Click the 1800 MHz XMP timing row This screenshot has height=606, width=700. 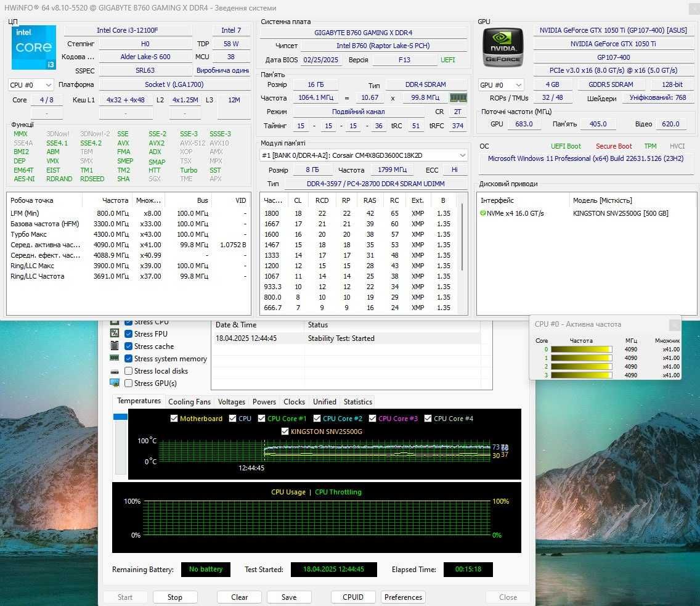[360, 213]
